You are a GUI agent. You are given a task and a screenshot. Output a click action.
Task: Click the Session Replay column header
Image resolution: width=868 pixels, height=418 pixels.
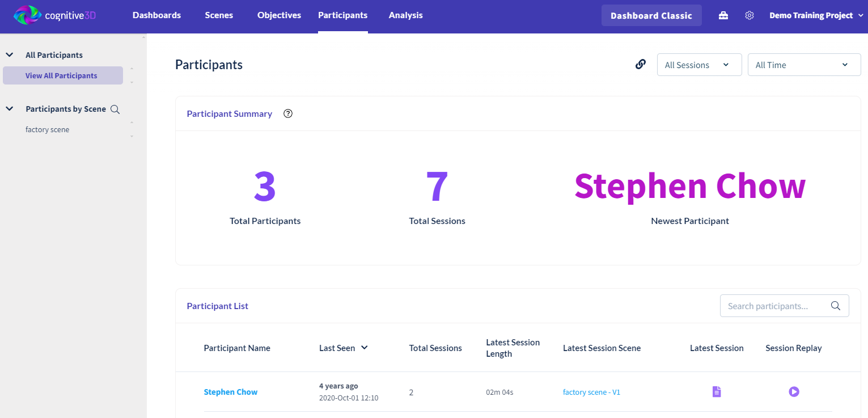[x=793, y=348]
